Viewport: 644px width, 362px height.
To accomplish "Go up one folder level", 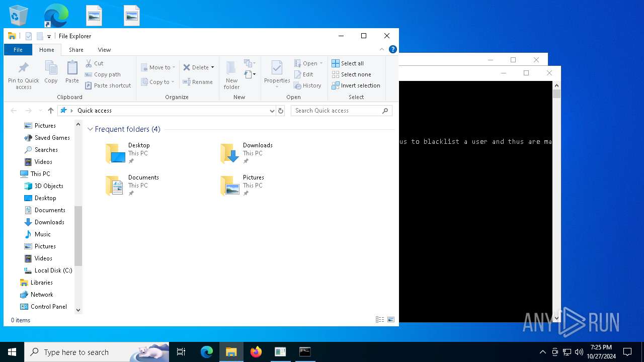I will tap(51, 111).
